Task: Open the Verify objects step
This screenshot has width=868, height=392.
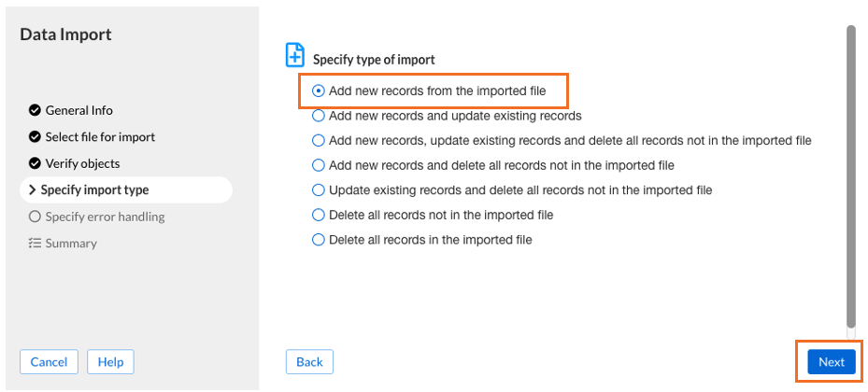Action: click(82, 163)
